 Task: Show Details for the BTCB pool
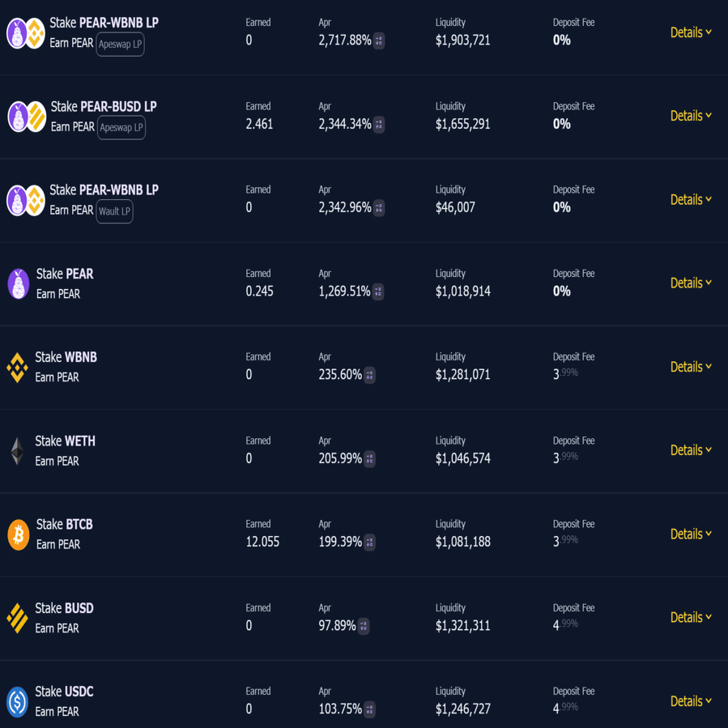(x=691, y=534)
